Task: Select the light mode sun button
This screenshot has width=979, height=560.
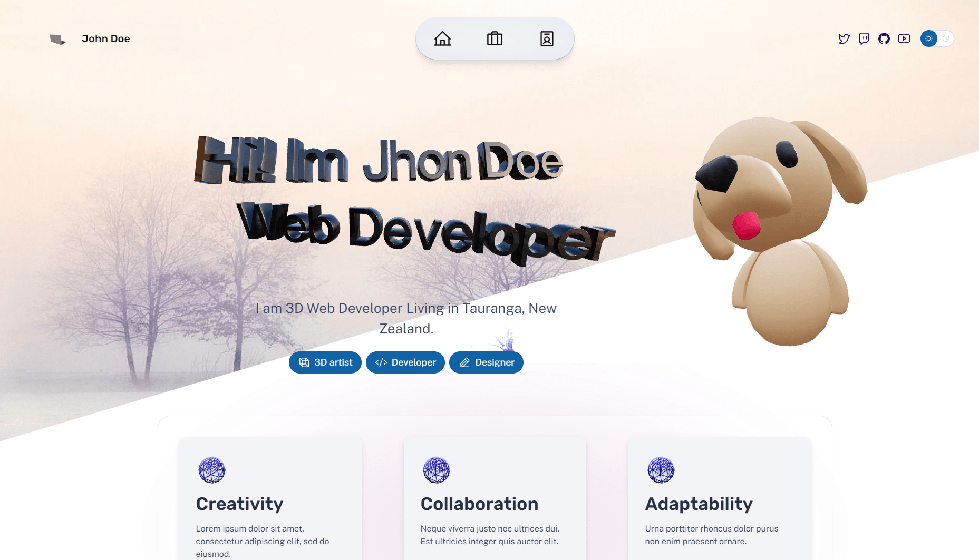Action: click(929, 38)
